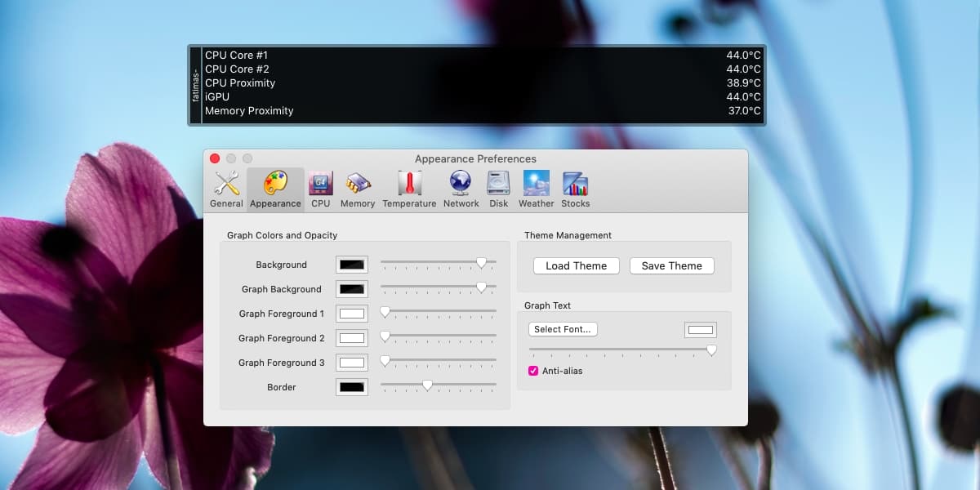
Task: Open the Weather preferences icon
Action: (536, 189)
